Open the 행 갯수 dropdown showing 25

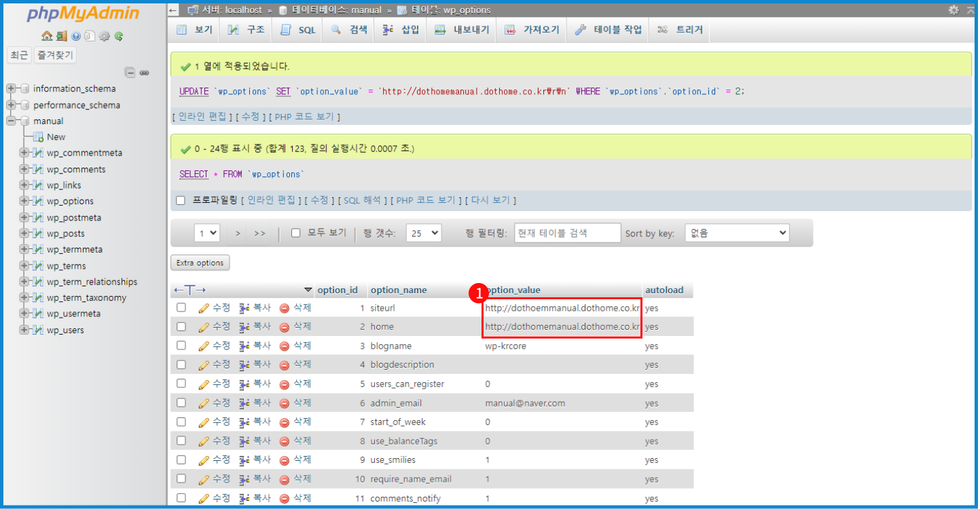423,233
